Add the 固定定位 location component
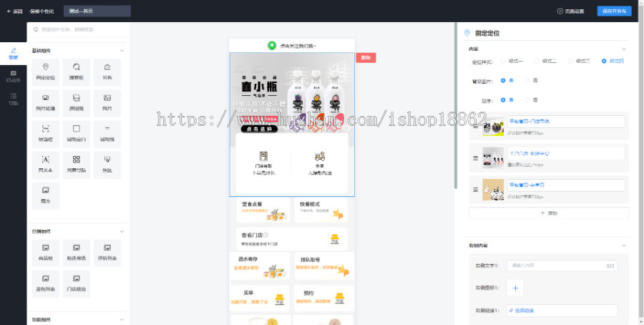This screenshot has height=325, width=644. [x=46, y=72]
